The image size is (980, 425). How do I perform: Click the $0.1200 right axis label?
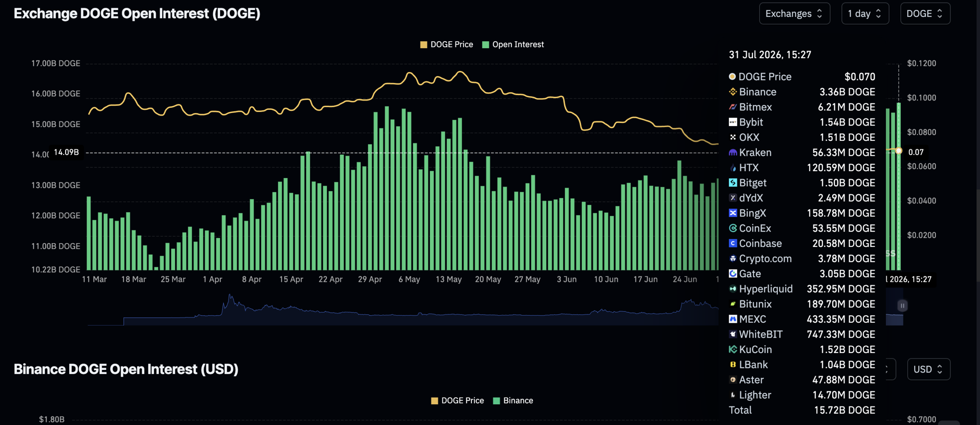(x=921, y=63)
